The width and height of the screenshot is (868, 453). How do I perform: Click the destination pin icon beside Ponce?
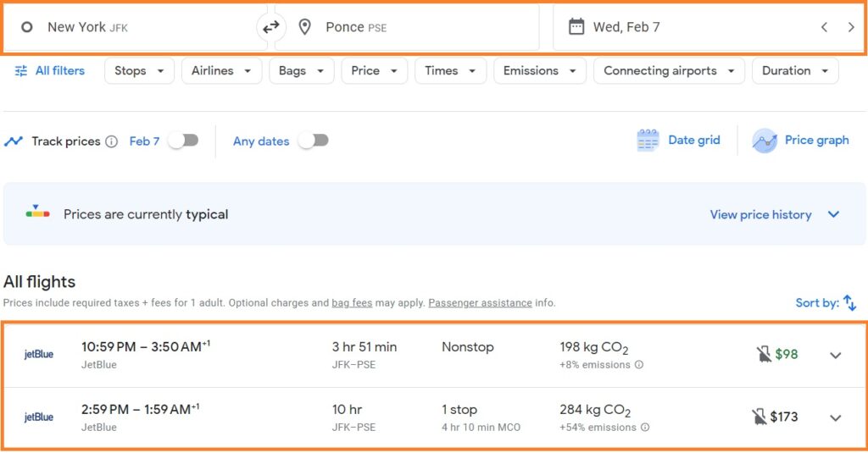[x=304, y=26]
